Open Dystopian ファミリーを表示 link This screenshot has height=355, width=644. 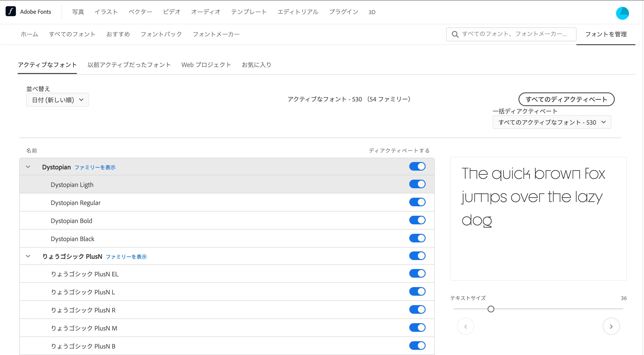pyautogui.click(x=95, y=167)
